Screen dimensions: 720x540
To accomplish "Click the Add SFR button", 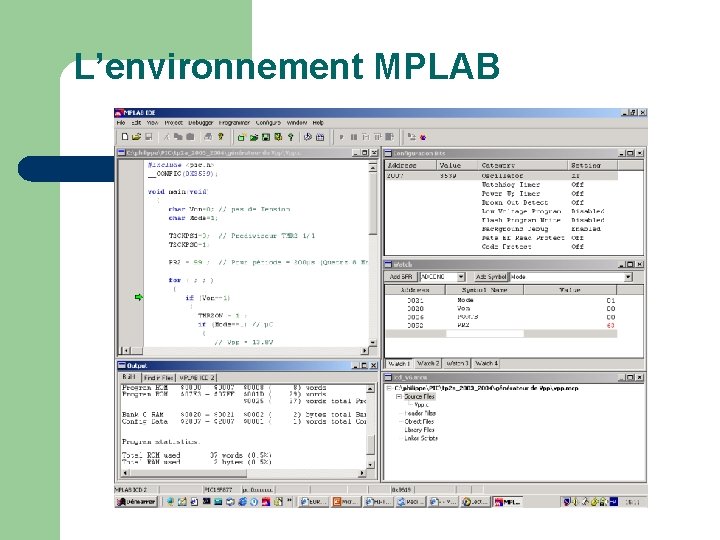I will pyautogui.click(x=401, y=277).
